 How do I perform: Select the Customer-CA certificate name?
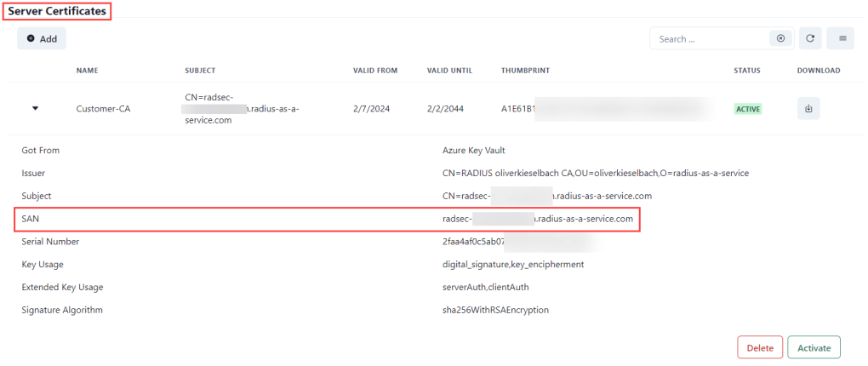click(x=104, y=109)
